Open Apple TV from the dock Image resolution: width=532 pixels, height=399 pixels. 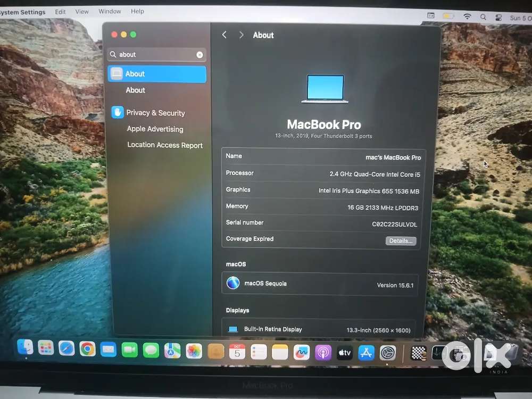[x=345, y=352]
